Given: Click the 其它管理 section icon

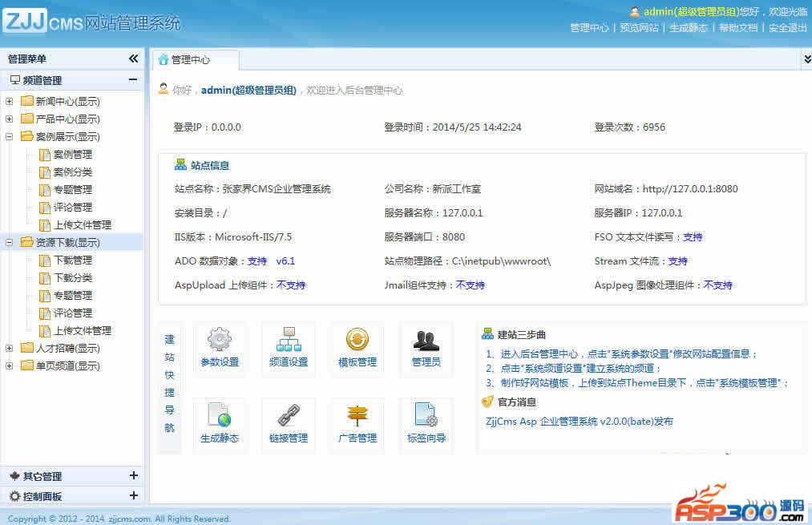Looking at the screenshot, I should [x=15, y=476].
